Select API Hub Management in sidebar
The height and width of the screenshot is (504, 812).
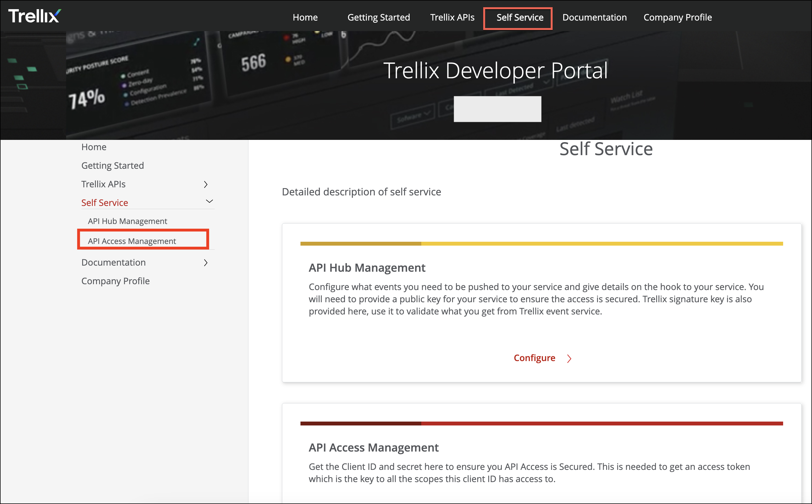click(127, 221)
